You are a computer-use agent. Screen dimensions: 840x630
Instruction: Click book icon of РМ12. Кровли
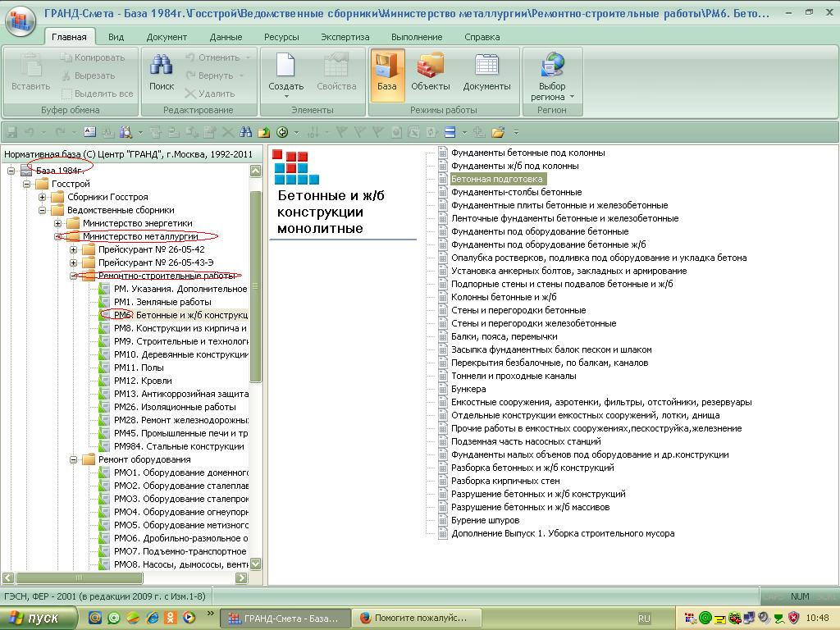point(105,381)
